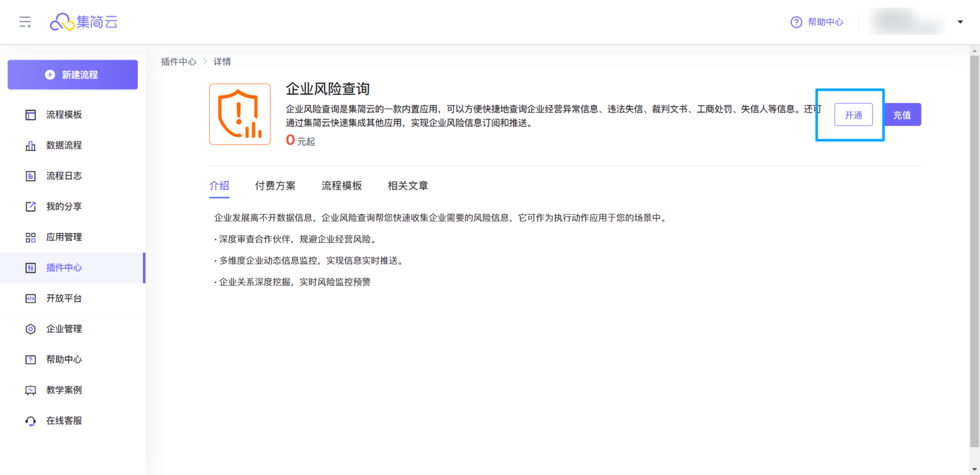Click the 企业管理 hexagon icon
This screenshot has height=475, width=980.
[x=30, y=329]
